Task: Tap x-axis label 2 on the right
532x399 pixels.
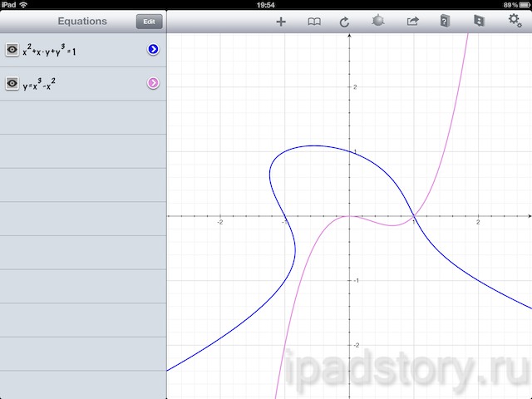Action: pyautogui.click(x=478, y=222)
